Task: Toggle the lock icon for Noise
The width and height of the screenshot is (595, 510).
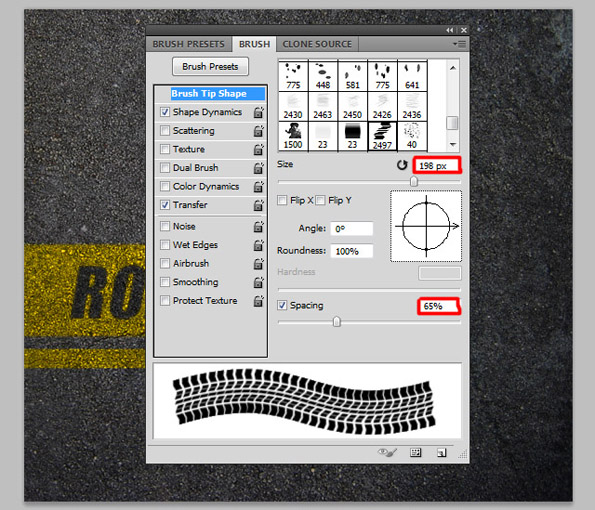Action: (x=258, y=227)
